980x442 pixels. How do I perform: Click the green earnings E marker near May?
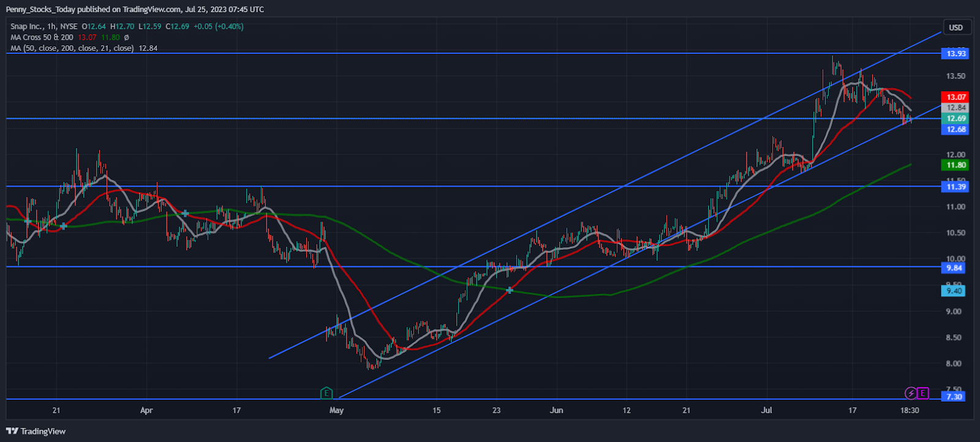[326, 392]
